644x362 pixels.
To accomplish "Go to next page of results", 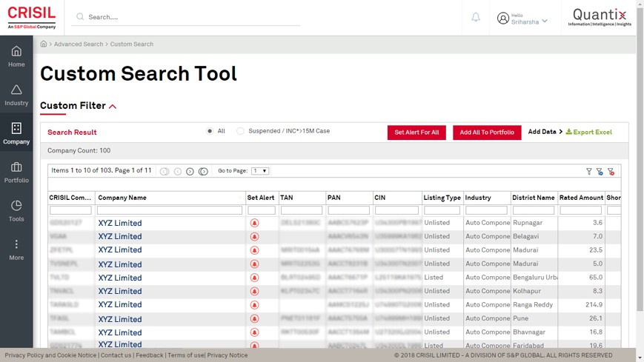I will pos(190,171).
